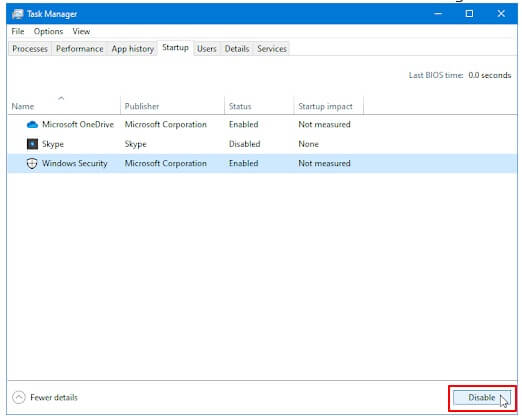522x418 pixels.
Task: Switch to the Services tab
Action: point(272,49)
